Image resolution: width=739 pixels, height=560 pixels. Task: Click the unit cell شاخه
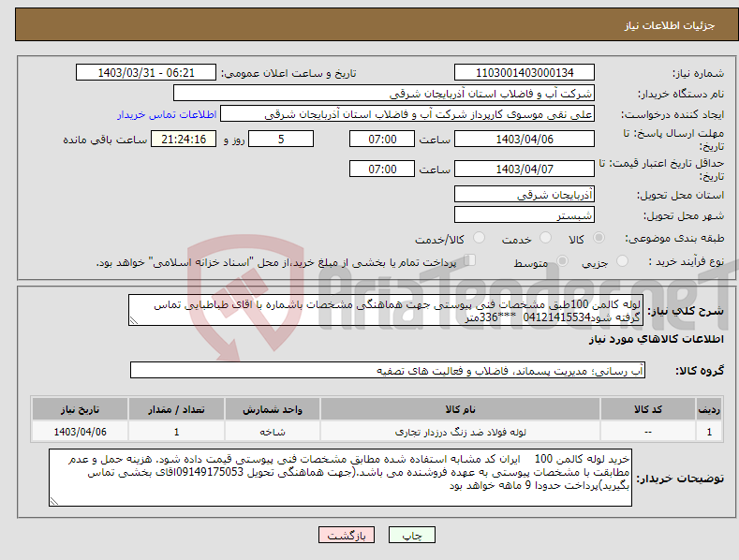tap(273, 432)
